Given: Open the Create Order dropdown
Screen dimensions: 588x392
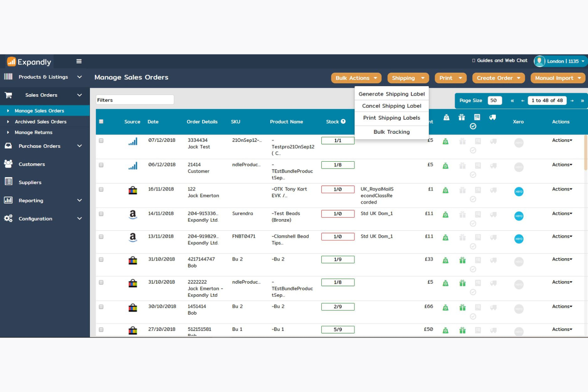Looking at the screenshot, I should (x=498, y=78).
